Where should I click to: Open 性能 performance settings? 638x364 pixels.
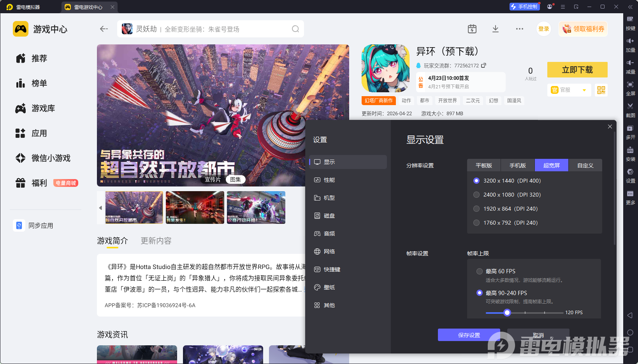point(348,180)
